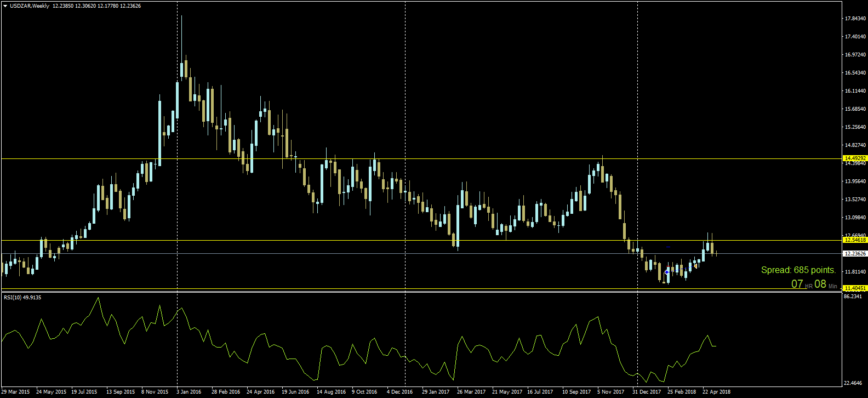
Task: Click the 16 Jul 2017 date label
Action: point(540,392)
